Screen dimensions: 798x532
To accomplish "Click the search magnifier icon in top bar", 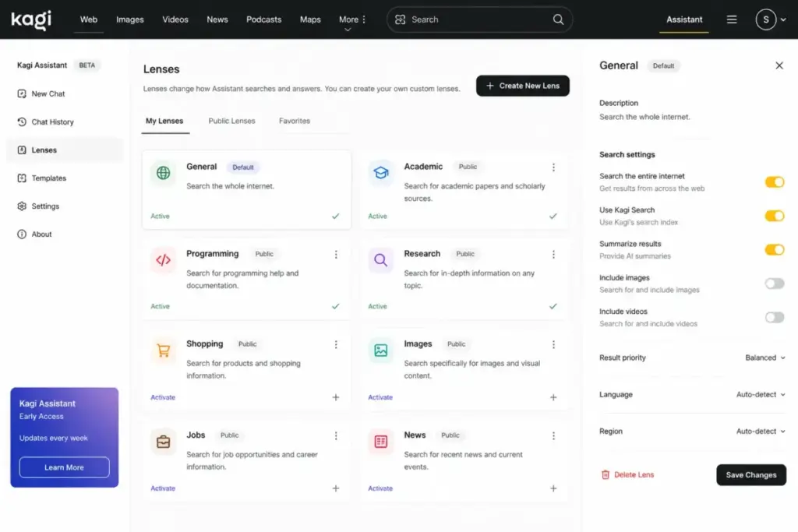I will 558,19.
